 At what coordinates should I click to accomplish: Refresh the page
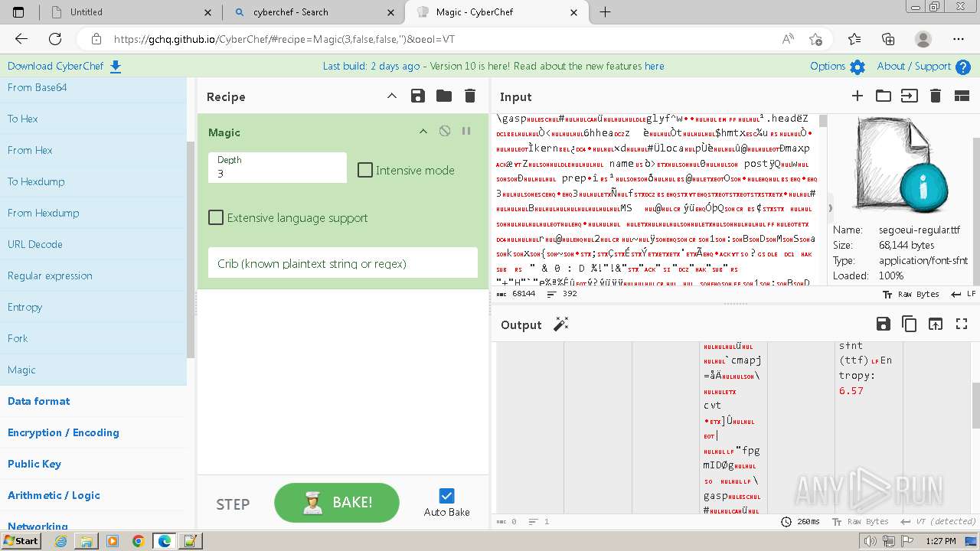(55, 39)
